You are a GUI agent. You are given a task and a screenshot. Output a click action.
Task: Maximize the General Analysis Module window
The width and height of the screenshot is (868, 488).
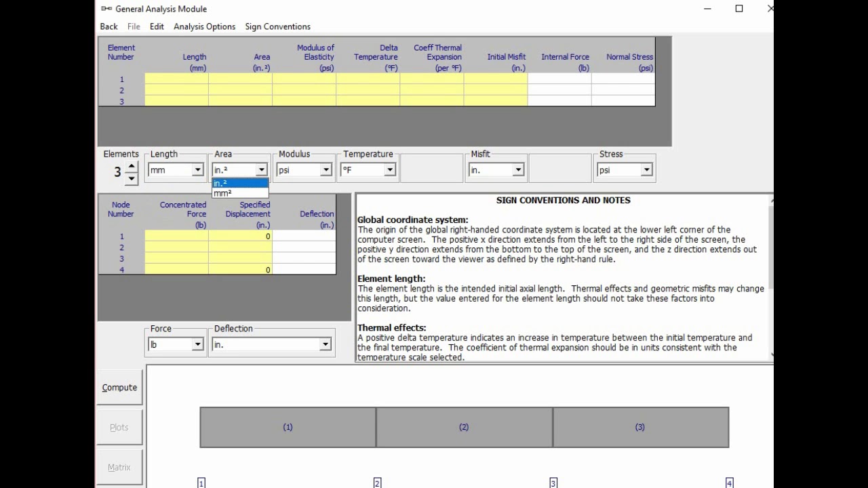pyautogui.click(x=739, y=9)
